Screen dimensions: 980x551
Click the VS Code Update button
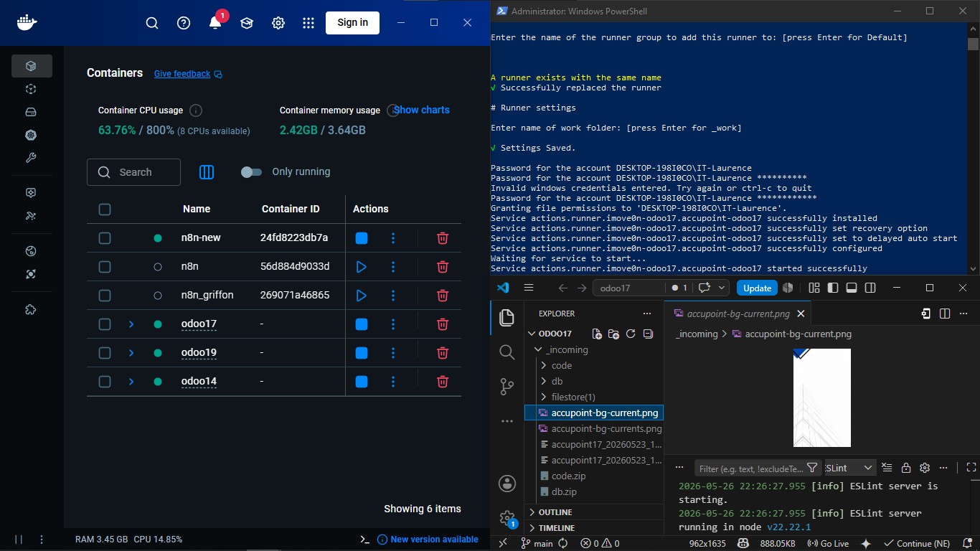757,288
